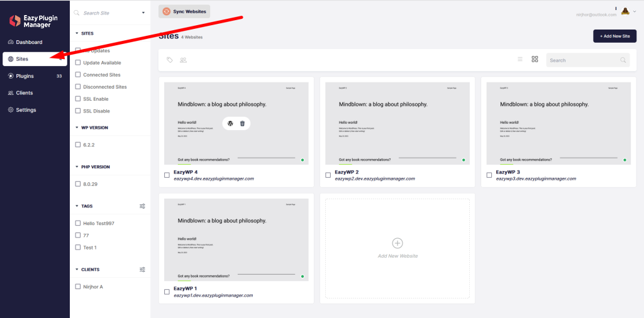Check the Nirjhor A client filter
Viewport: 644px width, 318px height.
(x=78, y=287)
